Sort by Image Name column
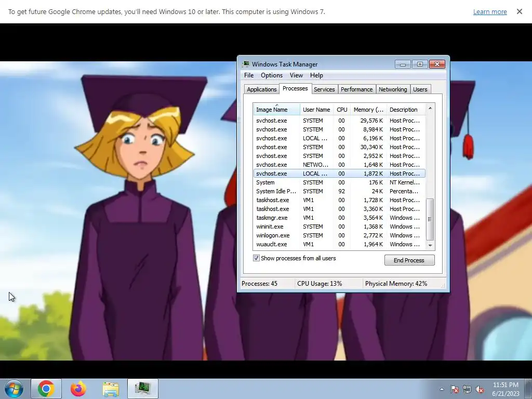532x399 pixels. point(276,110)
